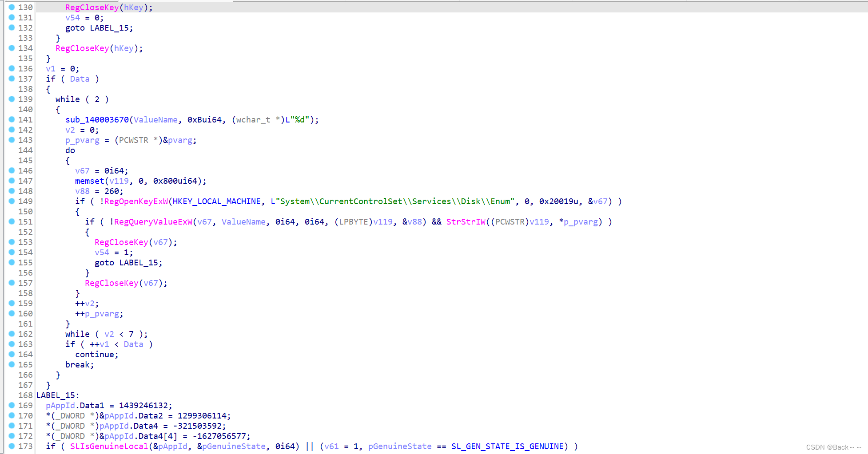
Task: Click line number 140
Action: 25,109
